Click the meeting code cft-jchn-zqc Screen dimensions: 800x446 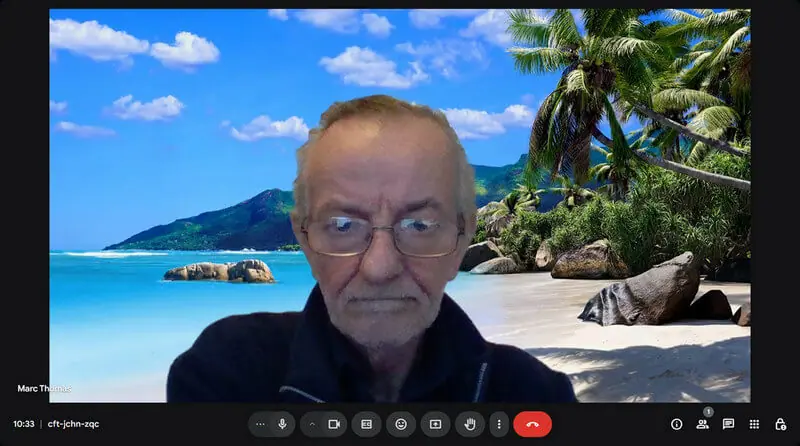(73, 424)
